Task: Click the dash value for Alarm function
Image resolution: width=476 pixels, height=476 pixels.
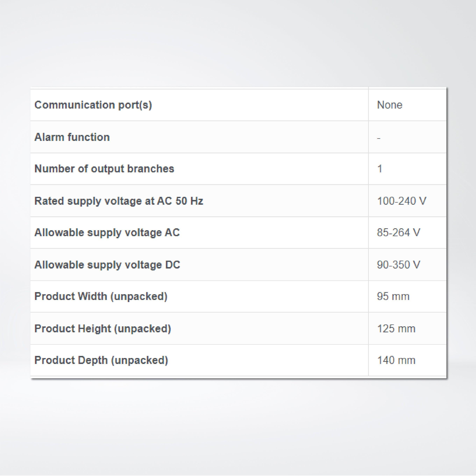Action: [x=379, y=138]
